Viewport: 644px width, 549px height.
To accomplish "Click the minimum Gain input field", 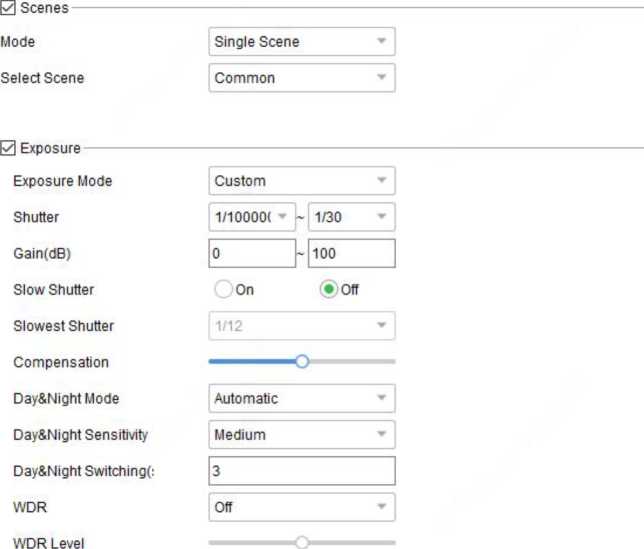I will click(x=252, y=254).
